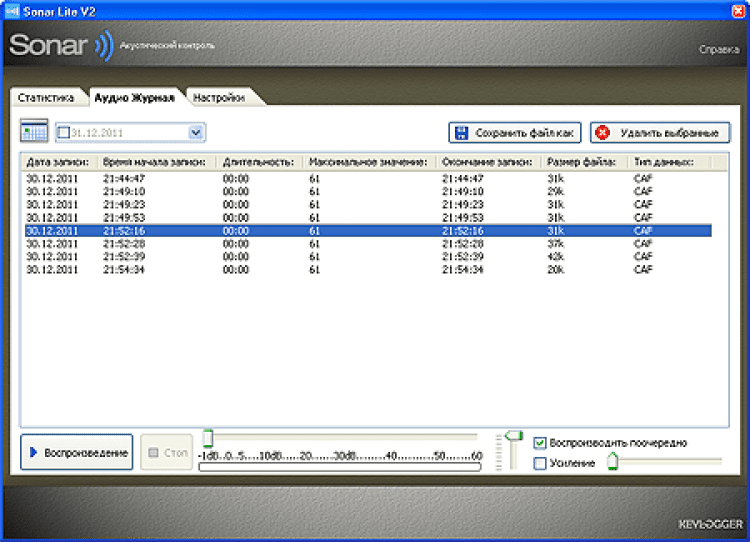Select the recording row starting 21:49:10
Screen dimensions: 750x542
click(x=368, y=191)
